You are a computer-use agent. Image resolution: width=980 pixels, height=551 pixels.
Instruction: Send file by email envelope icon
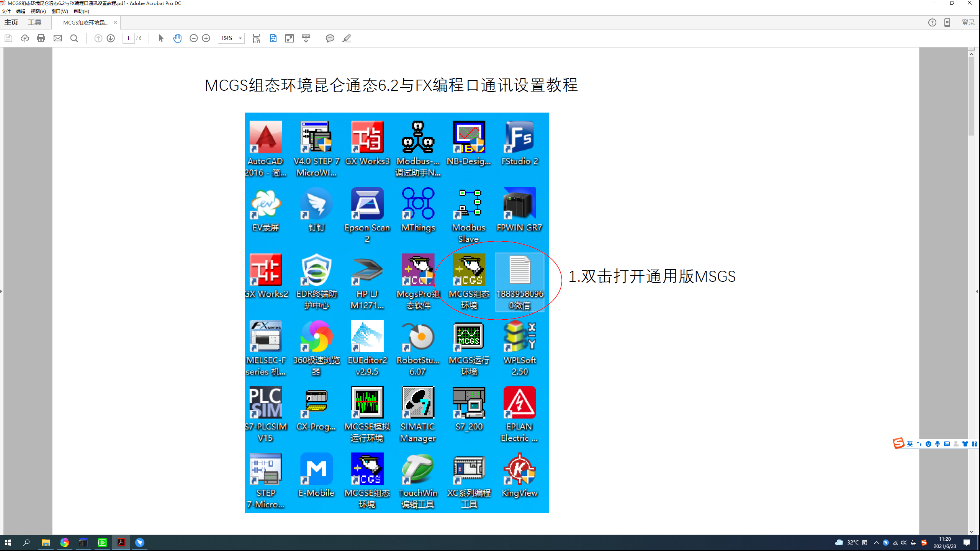pyautogui.click(x=58, y=38)
